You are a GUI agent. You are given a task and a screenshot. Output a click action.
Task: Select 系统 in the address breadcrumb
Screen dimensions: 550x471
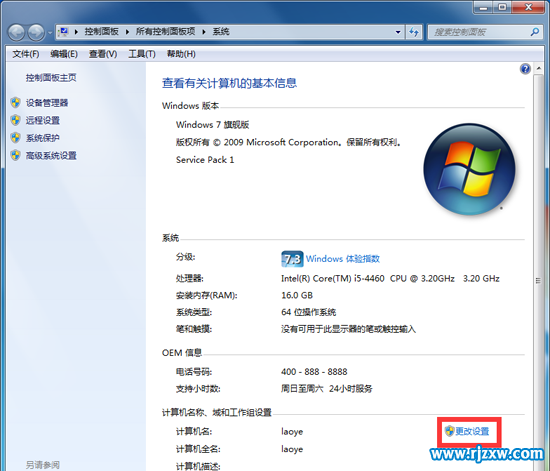pyautogui.click(x=221, y=32)
